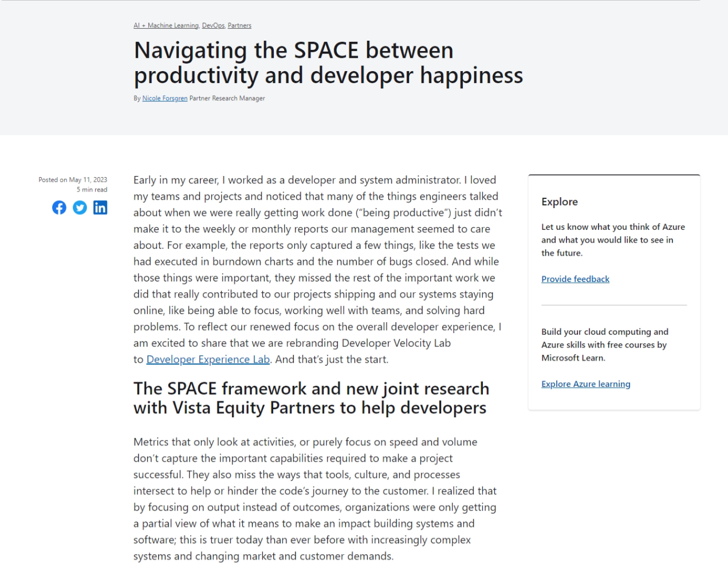Open the DevOps category link

point(213,25)
